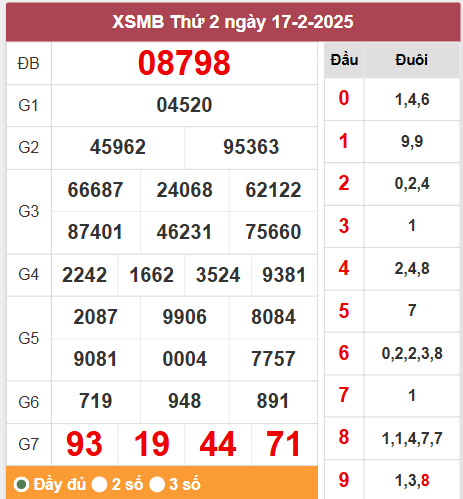463x499 pixels.
Task: Click head digit 6 row in table
Action: pos(392,353)
